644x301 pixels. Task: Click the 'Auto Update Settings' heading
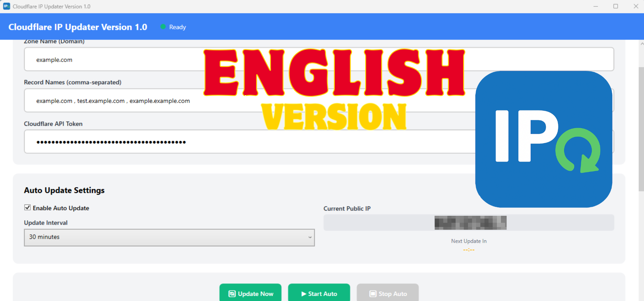[x=64, y=190]
